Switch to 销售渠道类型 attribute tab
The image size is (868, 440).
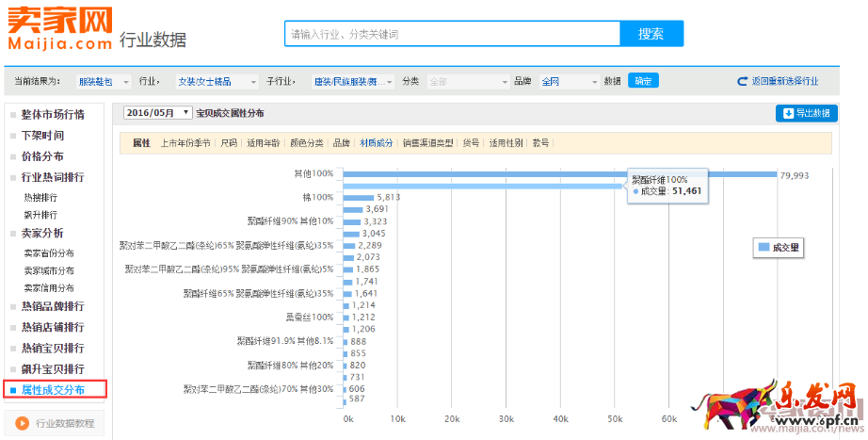pos(428,143)
